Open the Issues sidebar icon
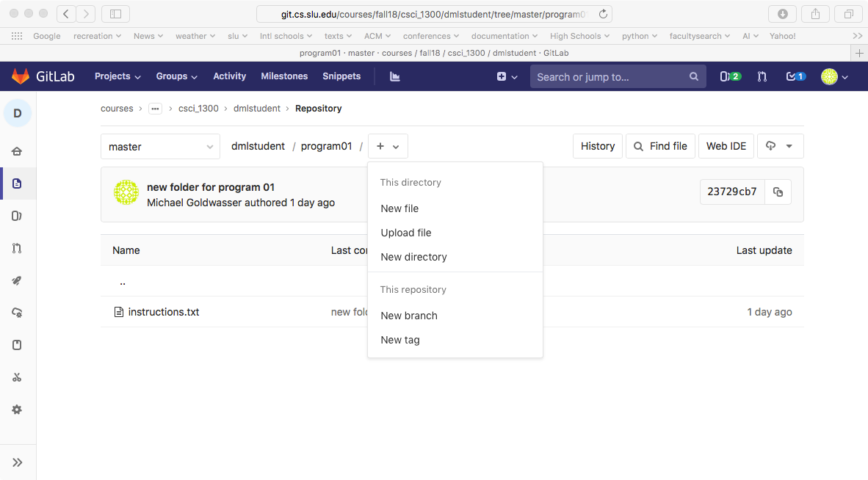The height and width of the screenshot is (480, 868). coord(17,216)
